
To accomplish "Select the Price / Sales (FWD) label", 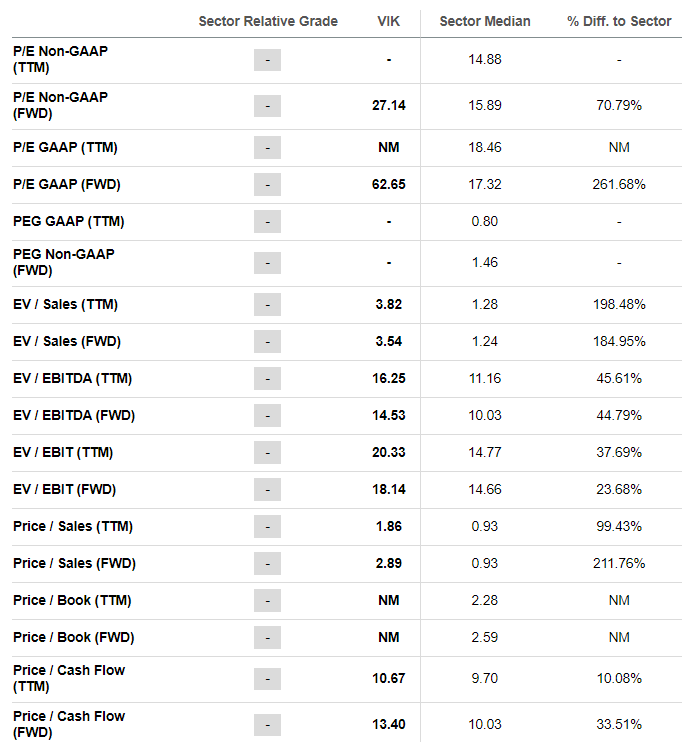I will [x=73, y=563].
